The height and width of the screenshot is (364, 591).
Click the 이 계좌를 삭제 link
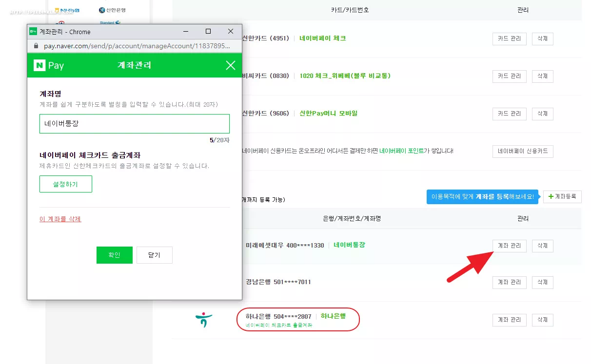[60, 219]
